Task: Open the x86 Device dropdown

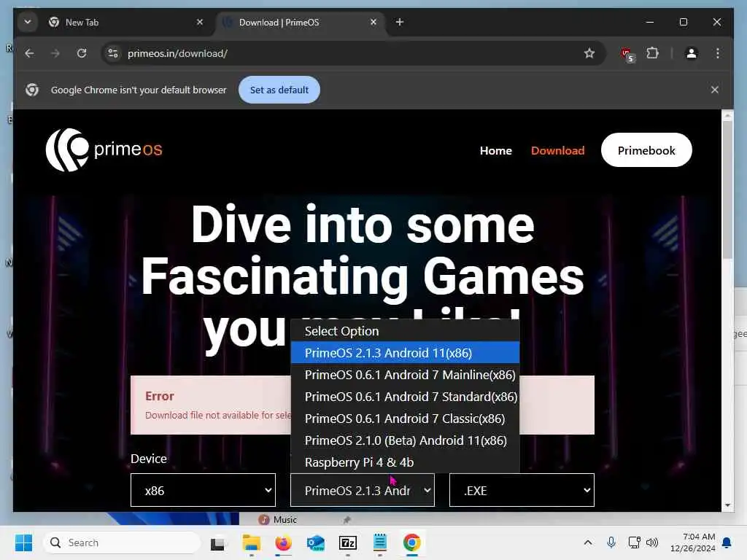Action: (x=203, y=490)
